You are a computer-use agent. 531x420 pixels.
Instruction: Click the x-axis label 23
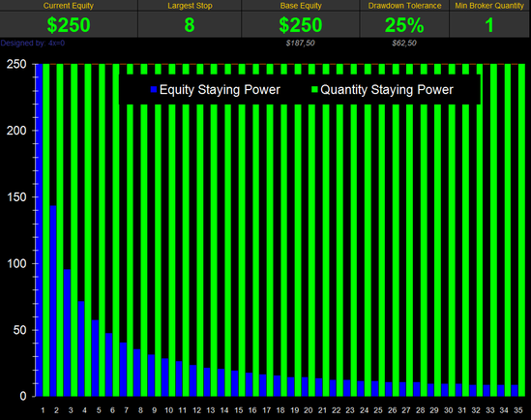tap(350, 410)
